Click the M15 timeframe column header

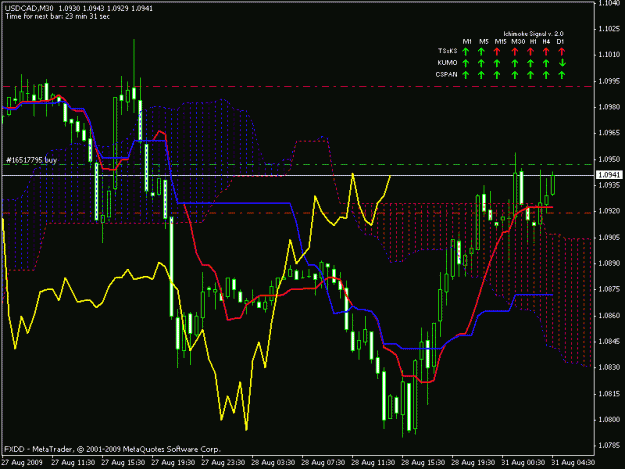pos(500,41)
